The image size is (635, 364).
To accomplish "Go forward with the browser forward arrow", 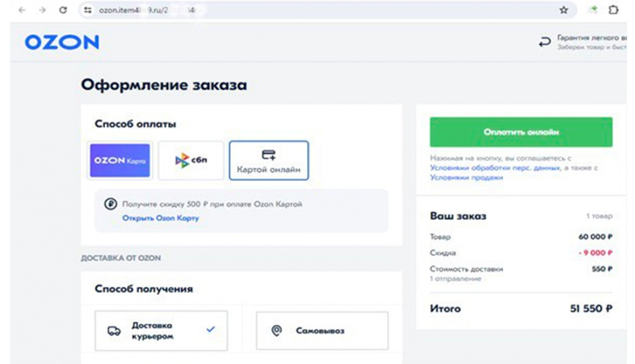I will coord(42,10).
